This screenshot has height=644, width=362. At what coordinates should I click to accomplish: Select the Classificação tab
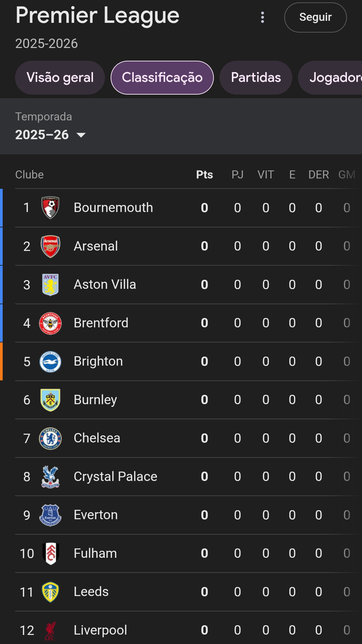coord(162,77)
